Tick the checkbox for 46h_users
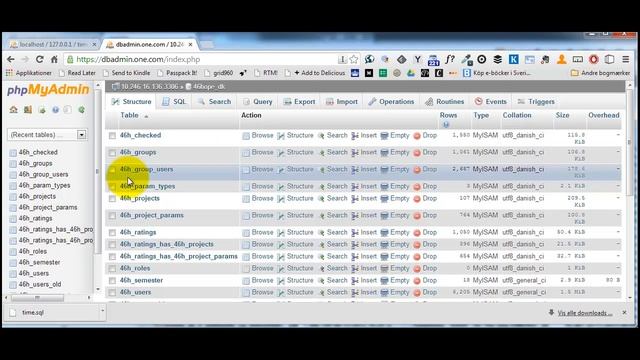 tap(112, 293)
